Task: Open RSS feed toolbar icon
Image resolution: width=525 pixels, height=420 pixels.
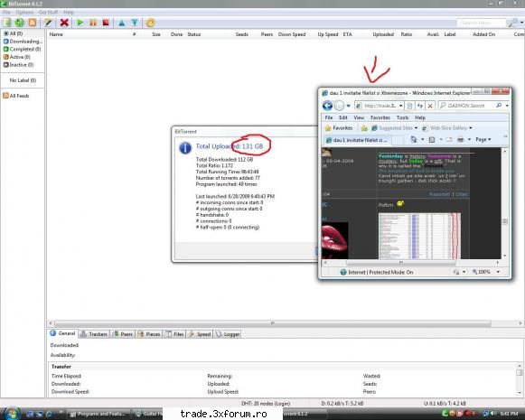Action: pyautogui.click(x=33, y=23)
